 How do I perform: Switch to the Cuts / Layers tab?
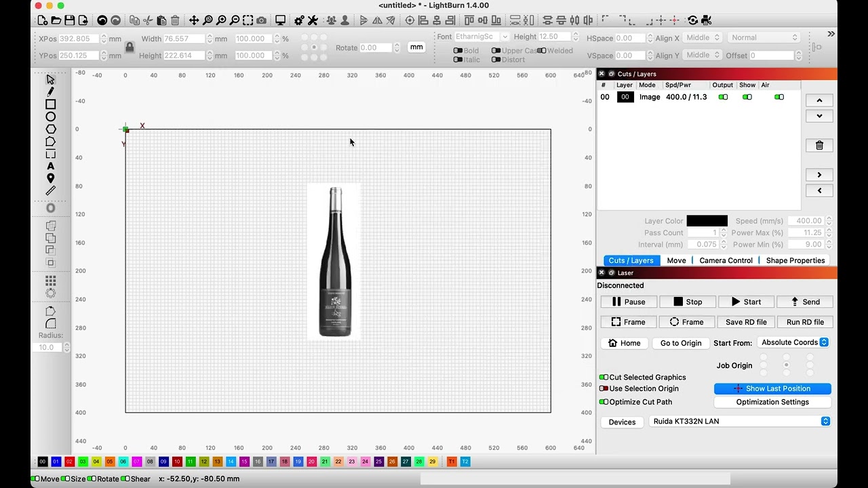(631, 260)
